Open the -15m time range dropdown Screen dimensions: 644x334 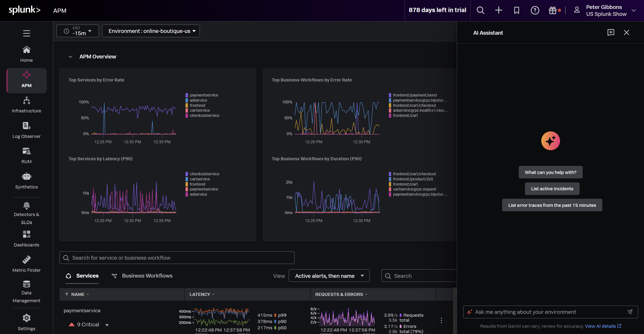coord(77,31)
